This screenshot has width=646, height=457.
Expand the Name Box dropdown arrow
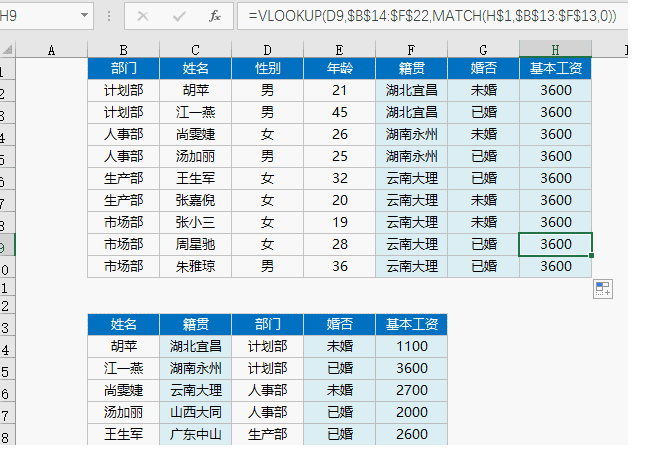point(84,16)
